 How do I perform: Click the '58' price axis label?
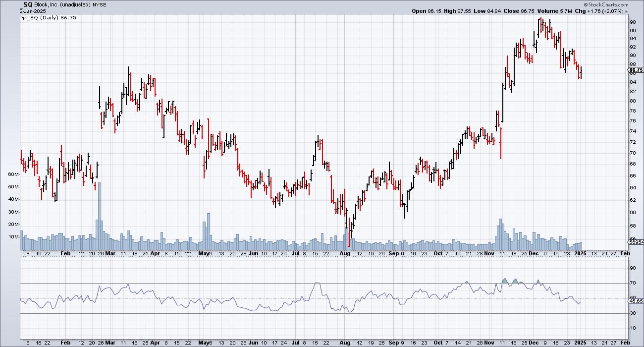(x=633, y=226)
